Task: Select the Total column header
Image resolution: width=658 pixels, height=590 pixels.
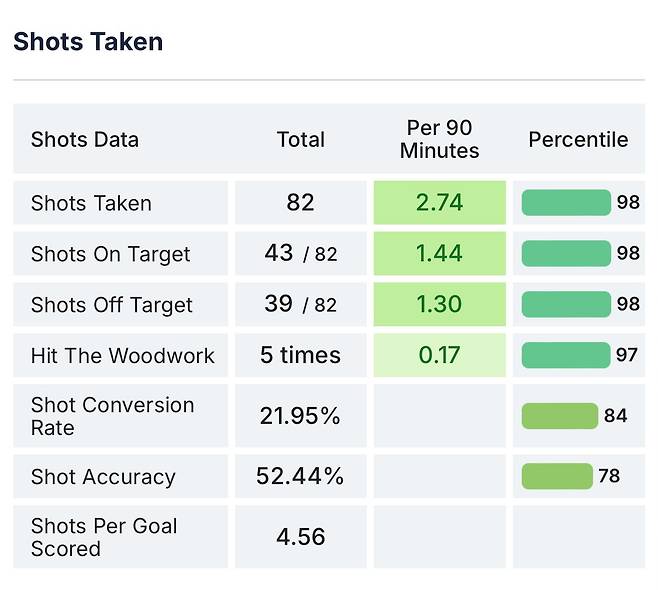Action: tap(300, 139)
